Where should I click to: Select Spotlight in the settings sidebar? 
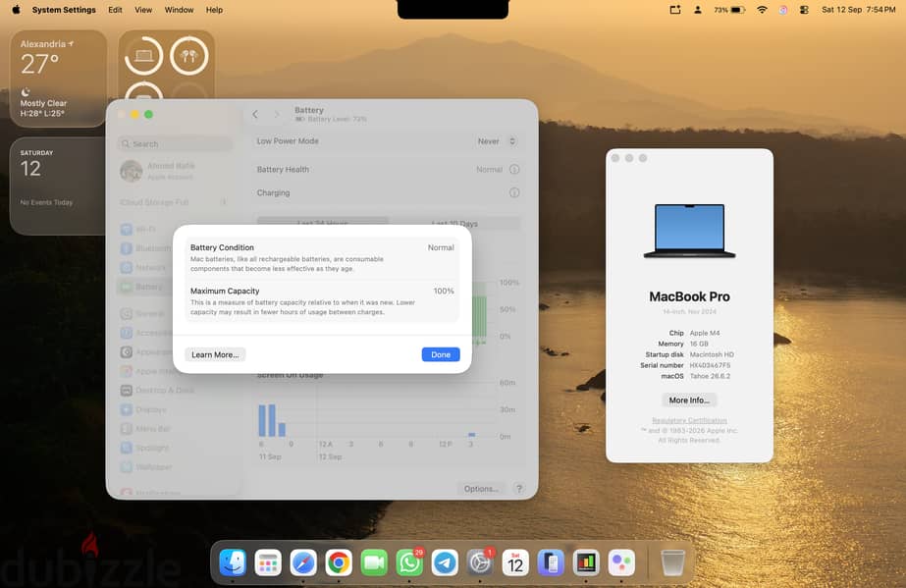(174, 448)
